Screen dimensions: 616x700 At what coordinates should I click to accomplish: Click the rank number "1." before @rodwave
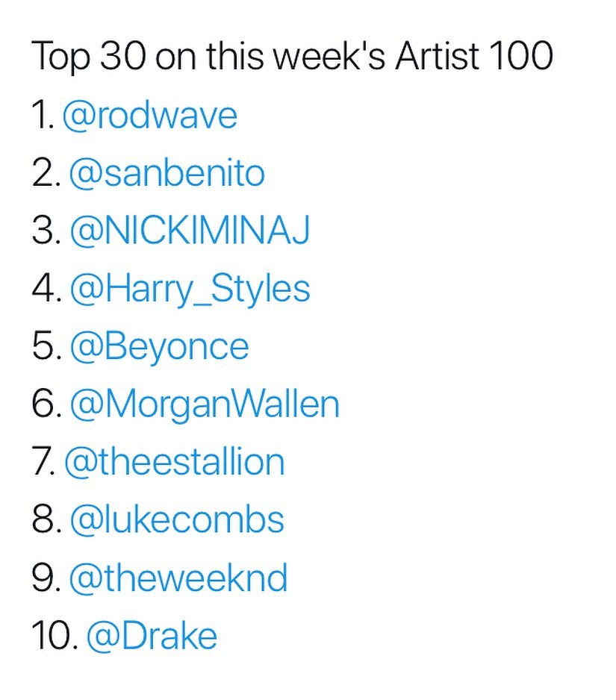[43, 116]
